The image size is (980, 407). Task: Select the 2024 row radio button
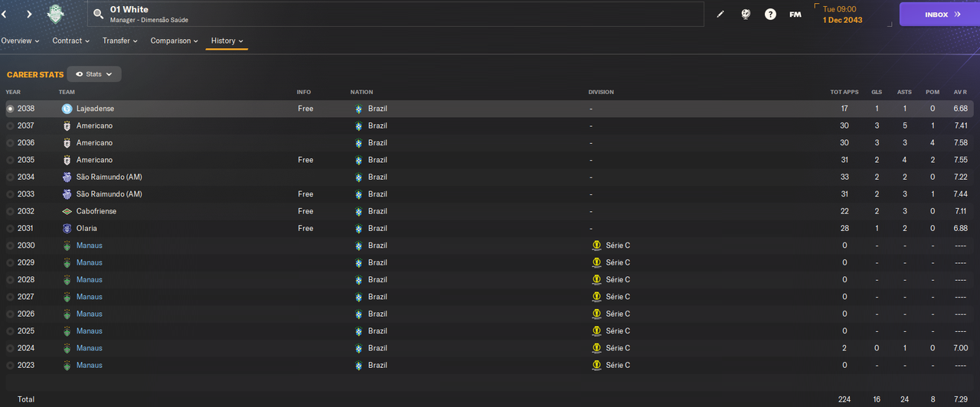coord(10,348)
